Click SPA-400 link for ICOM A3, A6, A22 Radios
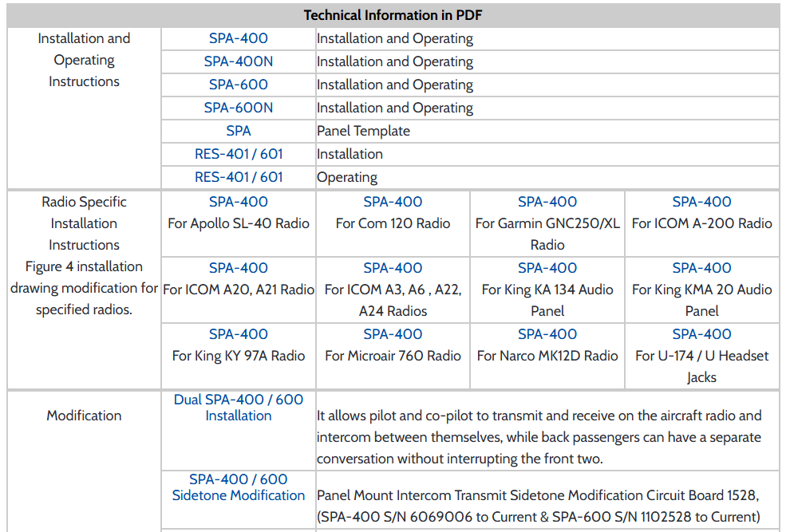 [393, 268]
